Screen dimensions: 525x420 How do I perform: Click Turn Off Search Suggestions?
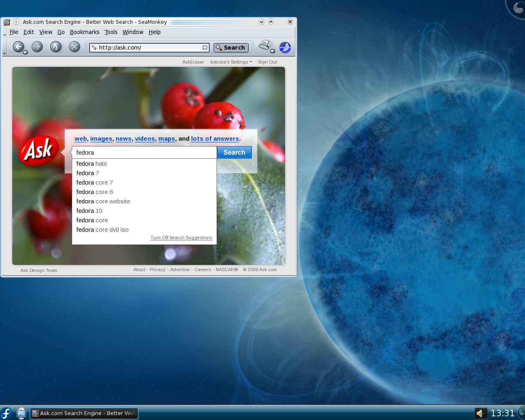181,237
